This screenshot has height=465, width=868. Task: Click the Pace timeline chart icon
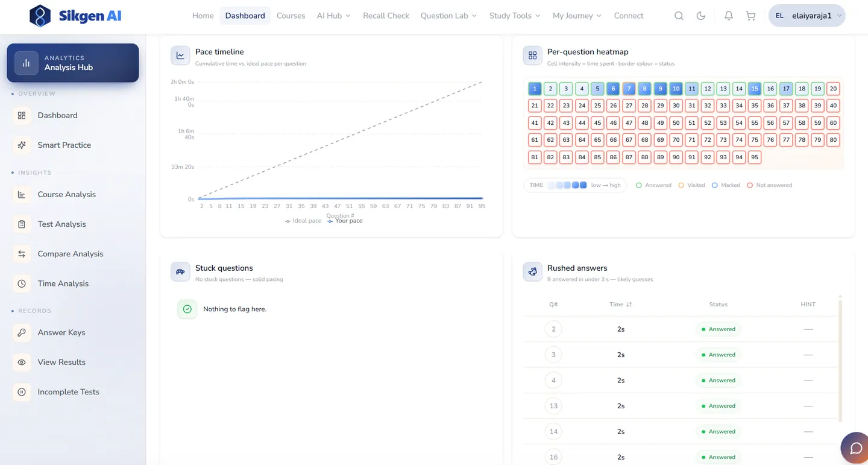point(180,55)
